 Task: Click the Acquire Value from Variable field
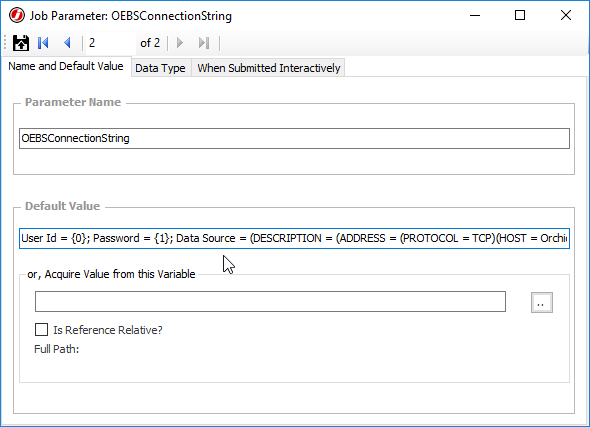click(x=270, y=301)
